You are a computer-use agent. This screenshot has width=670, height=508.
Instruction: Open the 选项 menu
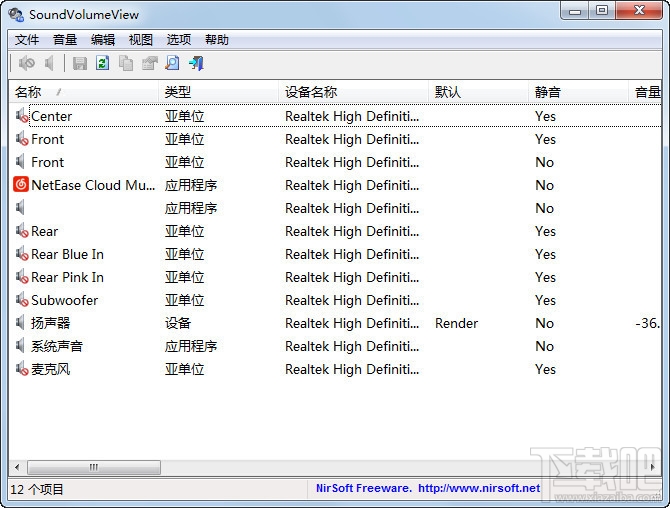click(179, 40)
